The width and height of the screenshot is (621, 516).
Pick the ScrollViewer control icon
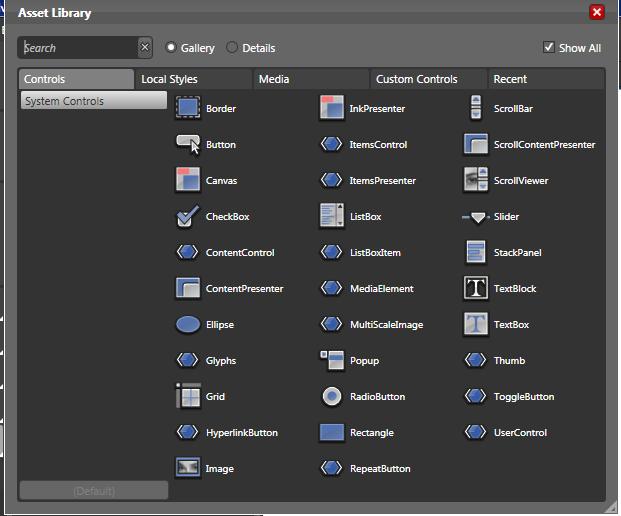(x=476, y=180)
